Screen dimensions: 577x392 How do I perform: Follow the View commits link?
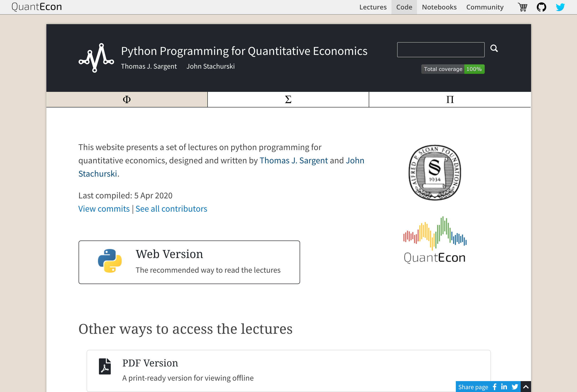[x=104, y=209]
